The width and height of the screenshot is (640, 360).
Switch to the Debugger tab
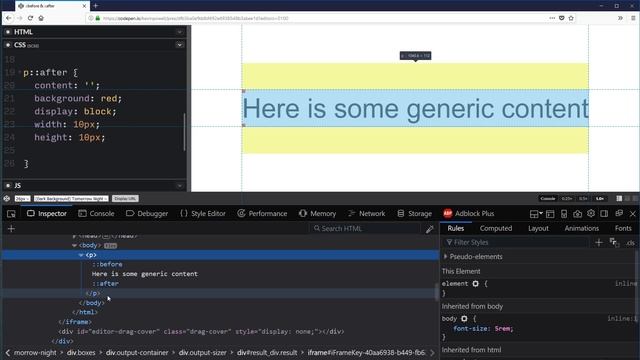pyautogui.click(x=147, y=213)
